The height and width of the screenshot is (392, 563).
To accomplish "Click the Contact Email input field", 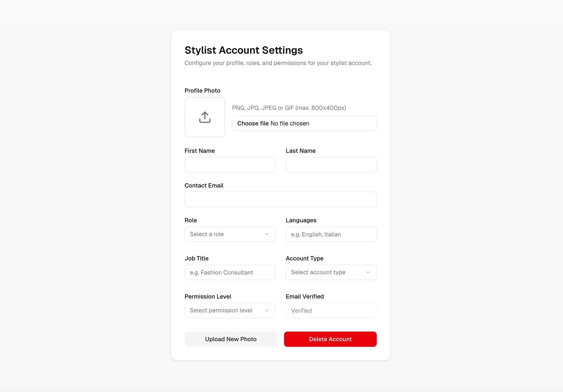I will [x=280, y=199].
